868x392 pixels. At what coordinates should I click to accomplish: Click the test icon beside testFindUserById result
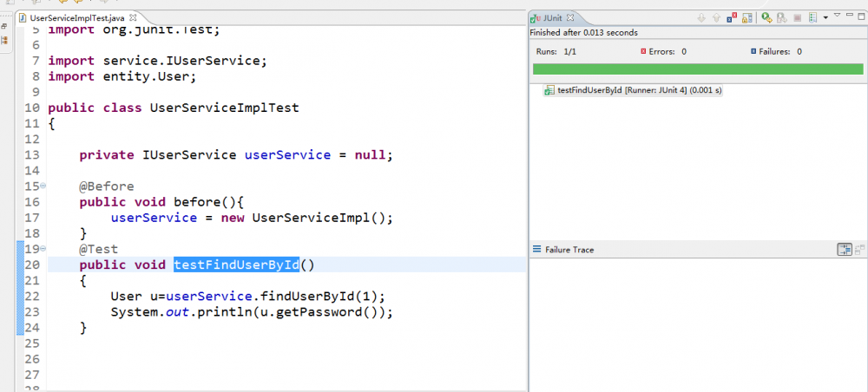549,90
